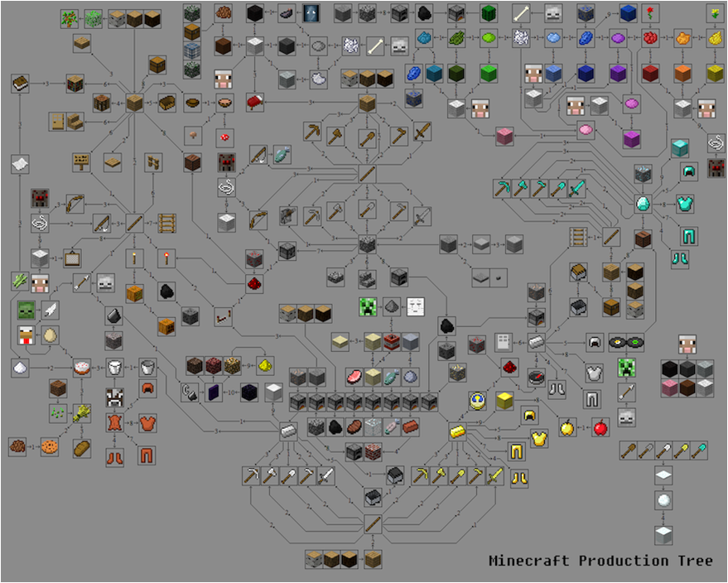This screenshot has width=728, height=583.
Task: Click the golden apple icon
Action: pyautogui.click(x=567, y=428)
